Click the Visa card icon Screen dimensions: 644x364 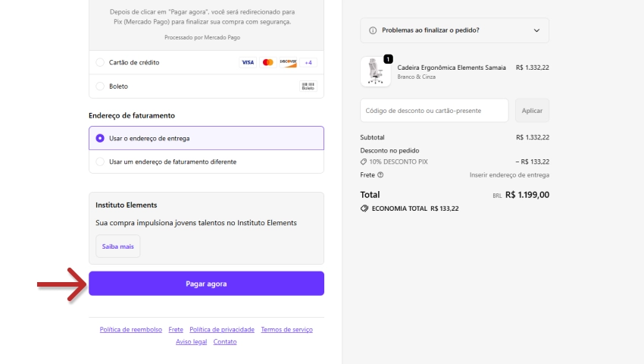pyautogui.click(x=248, y=62)
